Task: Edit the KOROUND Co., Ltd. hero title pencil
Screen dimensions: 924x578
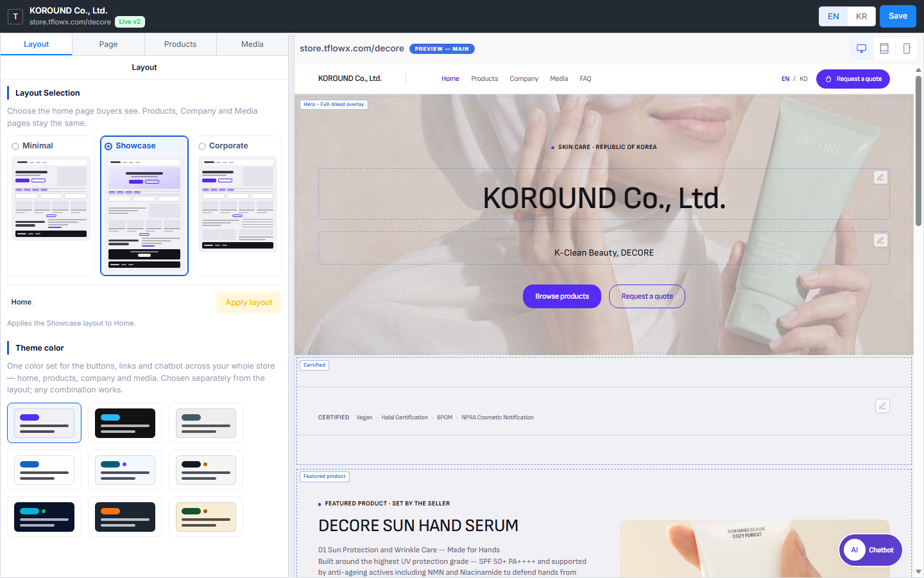Action: click(881, 177)
